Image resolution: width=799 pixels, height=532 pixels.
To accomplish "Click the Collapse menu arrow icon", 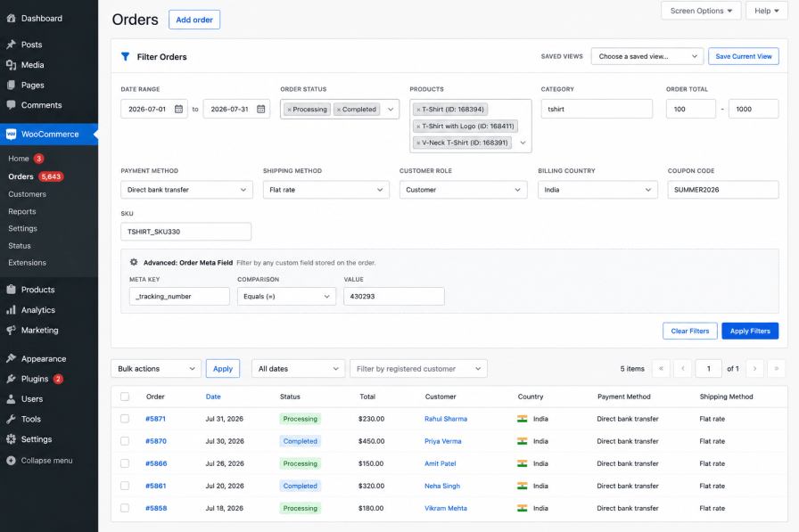I will [12, 461].
